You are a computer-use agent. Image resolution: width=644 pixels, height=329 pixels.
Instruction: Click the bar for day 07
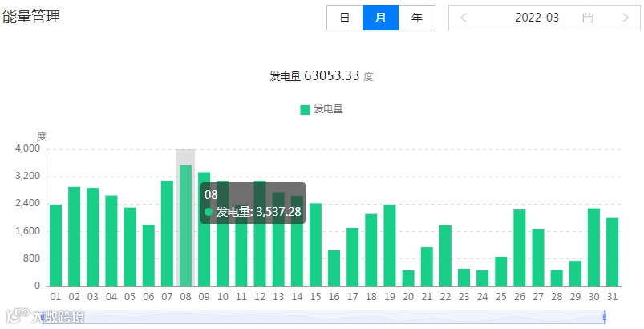pyautogui.click(x=167, y=234)
